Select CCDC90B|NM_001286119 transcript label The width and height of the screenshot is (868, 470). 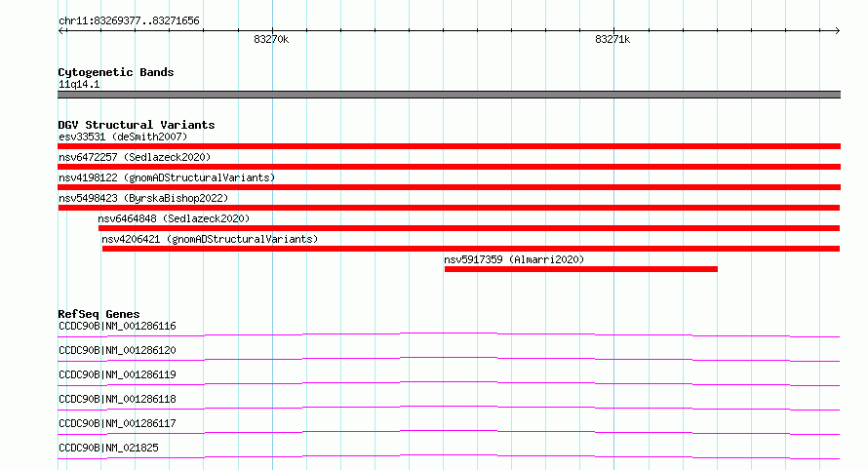click(117, 374)
